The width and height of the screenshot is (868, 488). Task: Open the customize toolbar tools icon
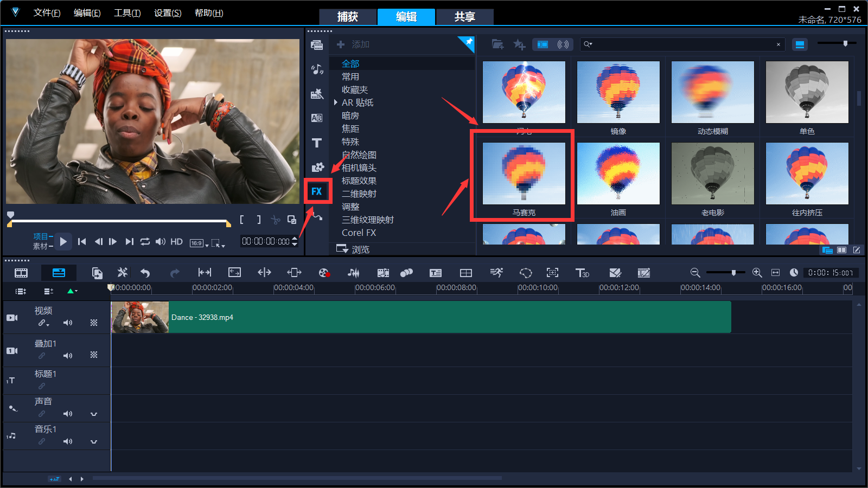tap(123, 273)
